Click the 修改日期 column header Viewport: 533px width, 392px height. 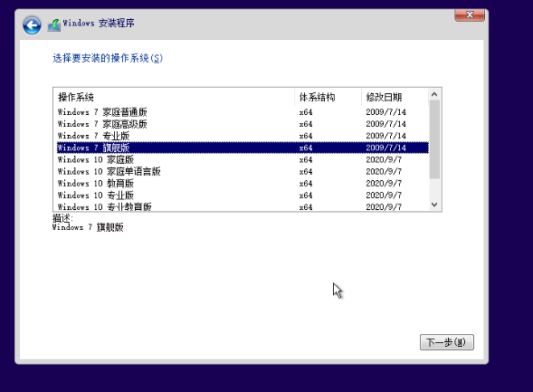[395, 97]
